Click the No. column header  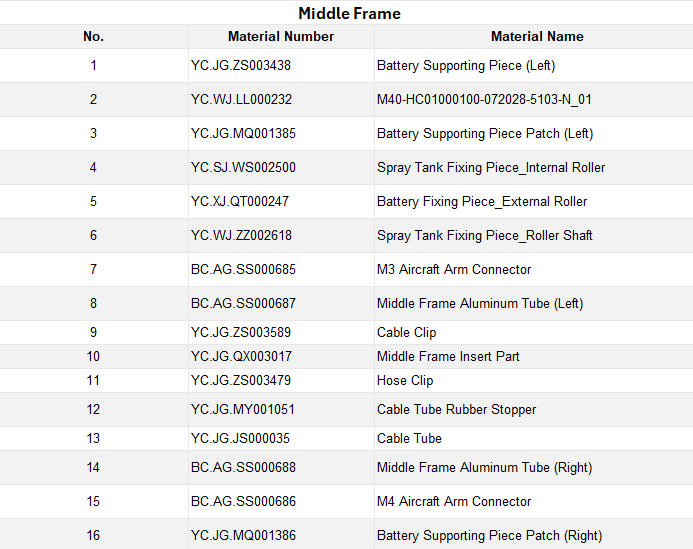(94, 36)
